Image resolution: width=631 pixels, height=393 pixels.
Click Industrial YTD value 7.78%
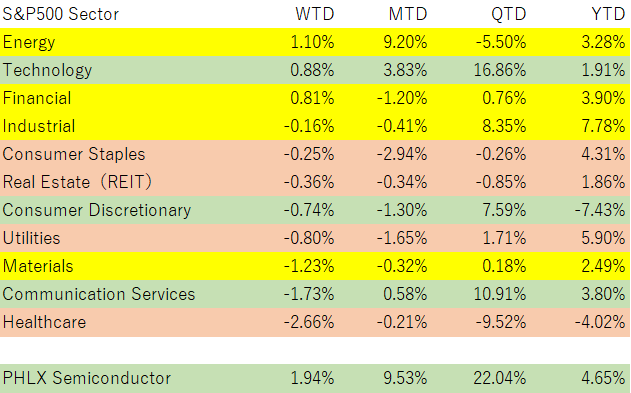[603, 126]
